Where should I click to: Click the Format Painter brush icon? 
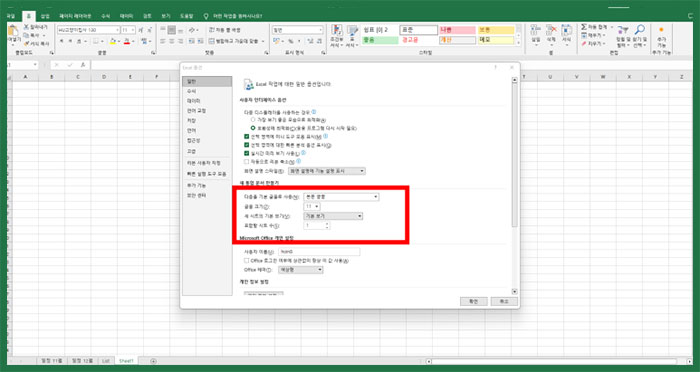[26, 43]
